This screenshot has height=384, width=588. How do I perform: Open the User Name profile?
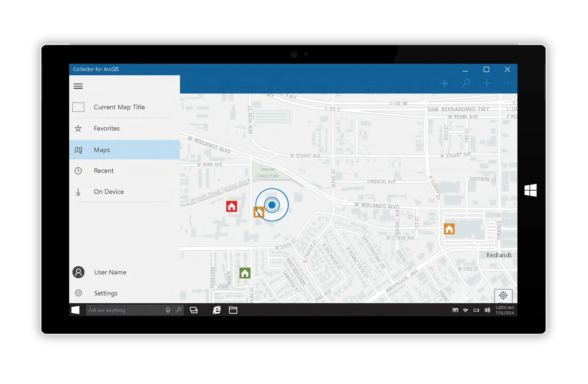click(110, 272)
